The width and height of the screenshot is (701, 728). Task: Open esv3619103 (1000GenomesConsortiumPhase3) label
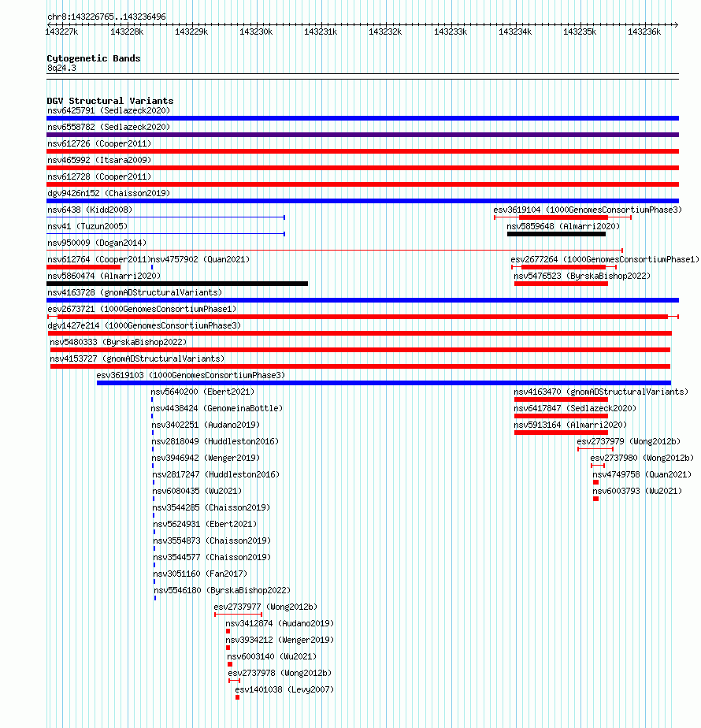pyautogui.click(x=191, y=376)
